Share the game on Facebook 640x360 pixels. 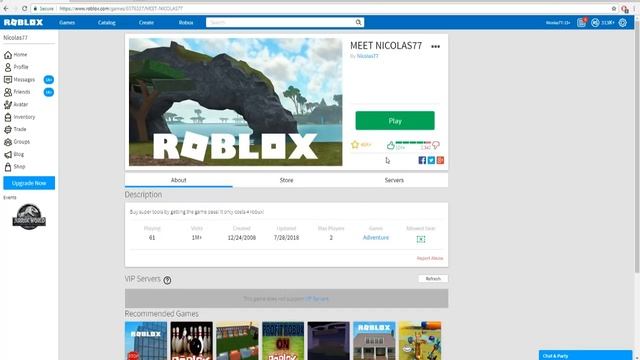[x=422, y=160]
